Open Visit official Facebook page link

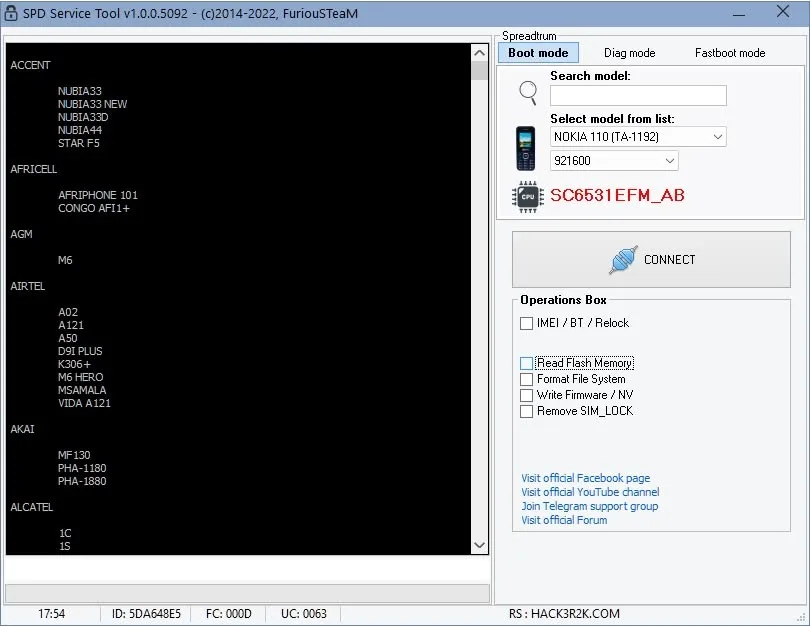click(585, 478)
